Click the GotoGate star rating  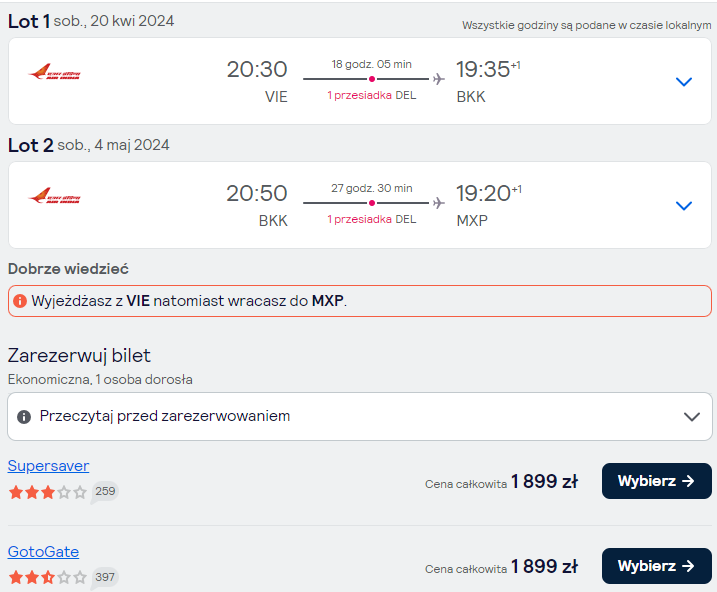pyautogui.click(x=48, y=577)
